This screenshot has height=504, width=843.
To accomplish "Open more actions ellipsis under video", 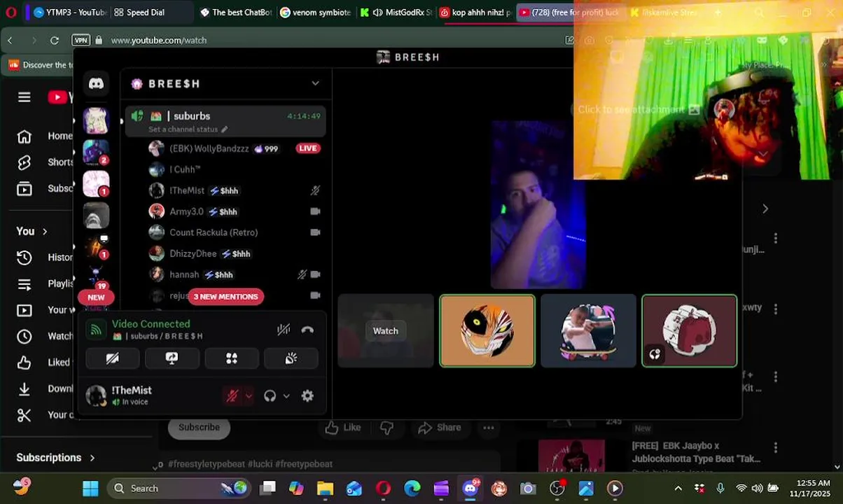I will pos(489,428).
